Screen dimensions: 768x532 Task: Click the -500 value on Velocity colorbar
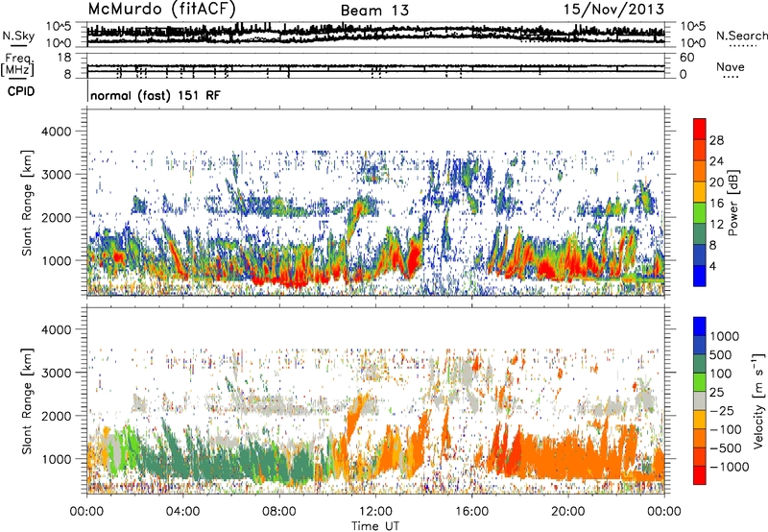(726, 447)
